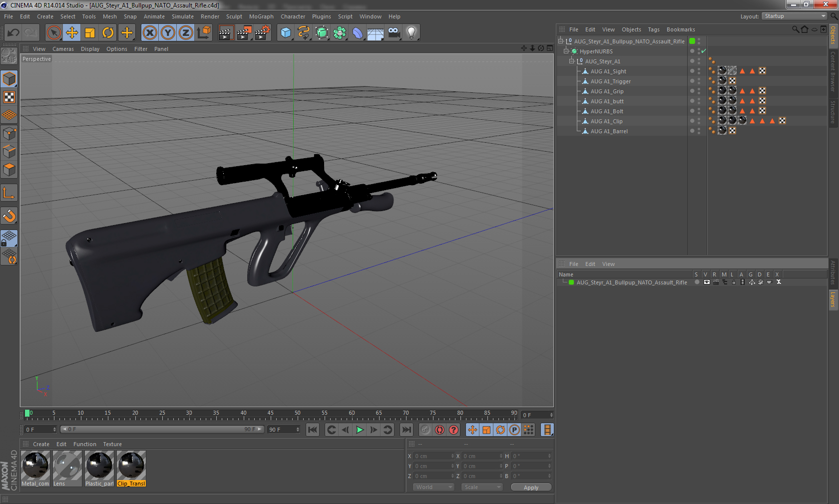This screenshot has height=504, width=839.
Task: Activate the Rotate tool
Action: [108, 33]
